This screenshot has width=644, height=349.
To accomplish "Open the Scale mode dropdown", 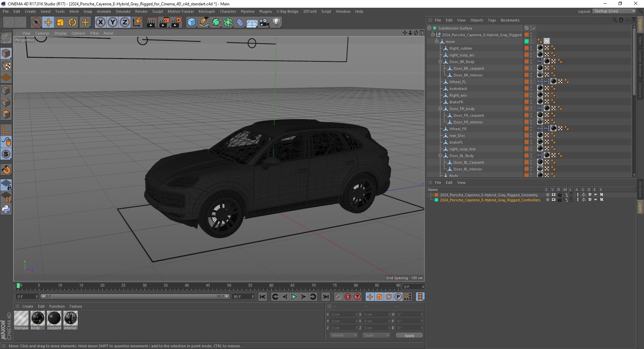I will (x=376, y=335).
